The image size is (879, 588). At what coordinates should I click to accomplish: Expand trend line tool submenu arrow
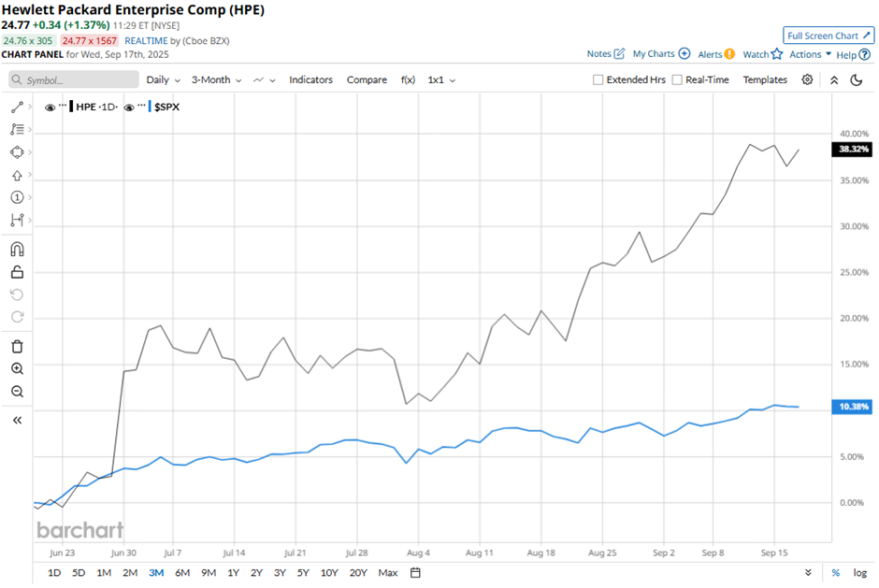[x=30, y=107]
